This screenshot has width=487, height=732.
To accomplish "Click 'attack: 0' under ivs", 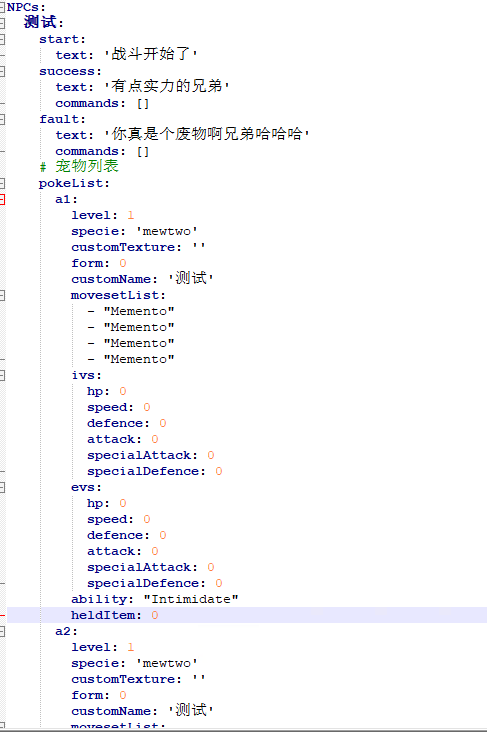I will tap(122, 439).
